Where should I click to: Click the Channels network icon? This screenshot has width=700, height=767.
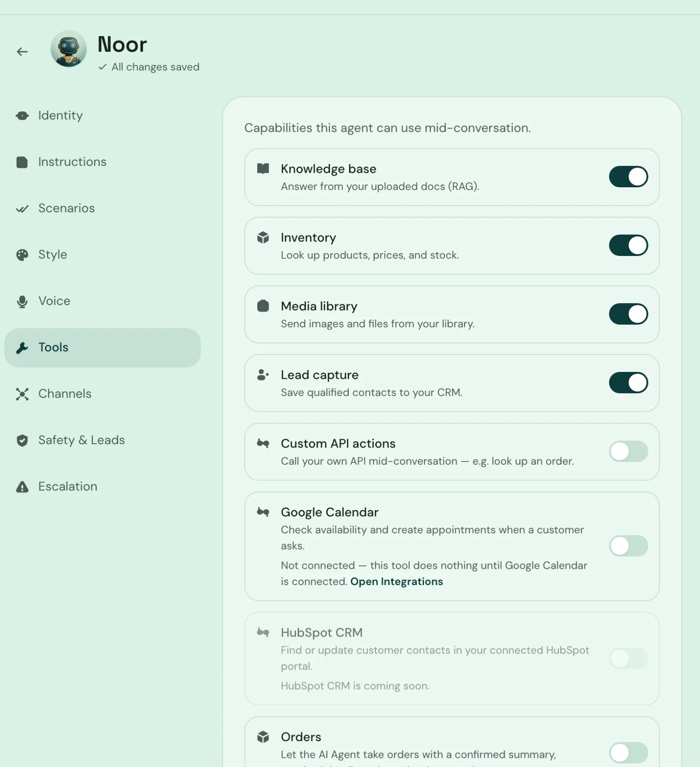[x=22, y=394]
